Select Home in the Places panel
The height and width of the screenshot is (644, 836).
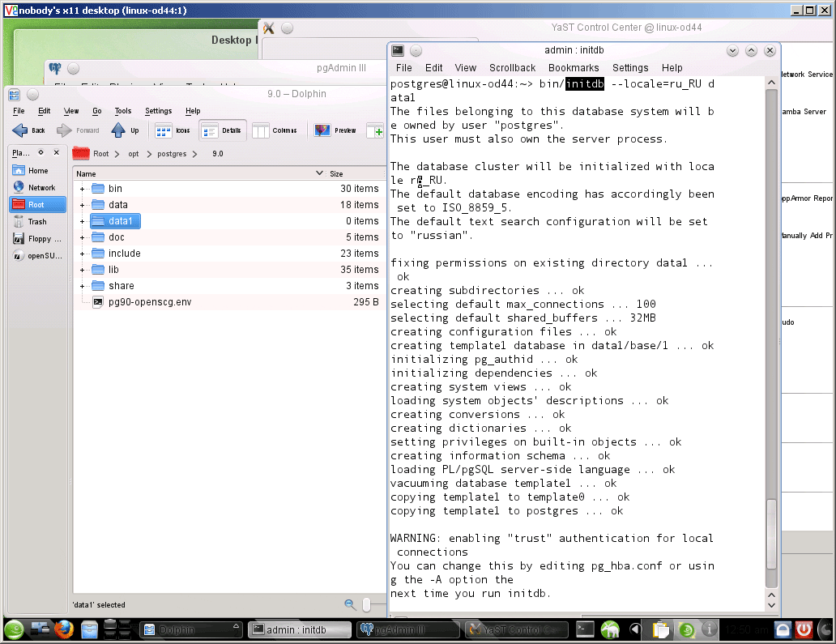[37, 171]
